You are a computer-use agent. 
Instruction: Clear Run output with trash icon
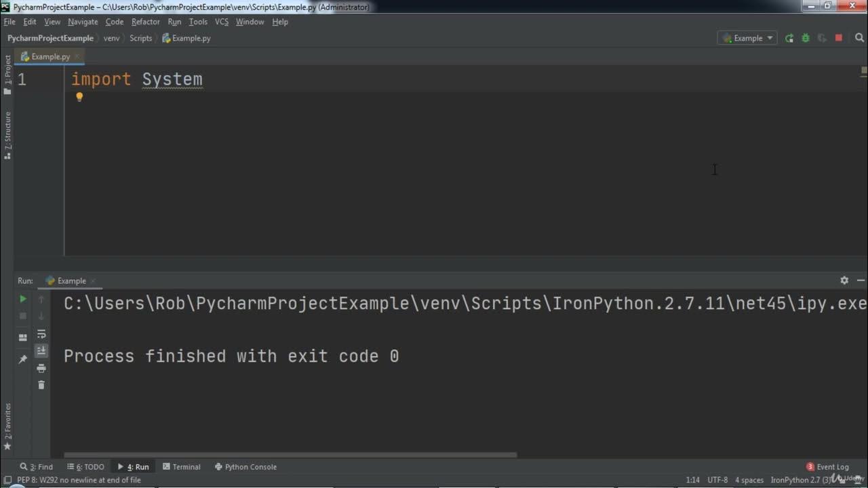[41, 385]
